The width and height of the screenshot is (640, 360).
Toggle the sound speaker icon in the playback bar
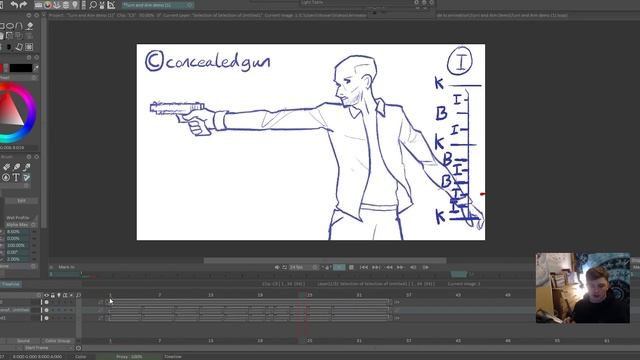(x=277, y=267)
